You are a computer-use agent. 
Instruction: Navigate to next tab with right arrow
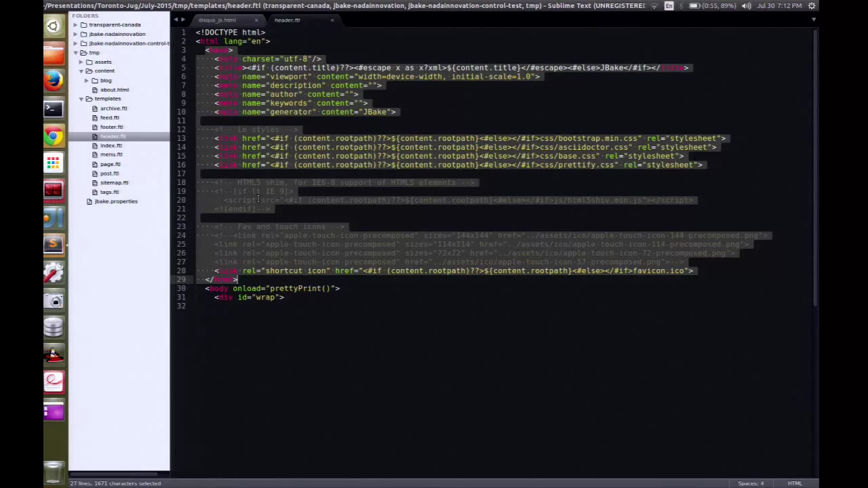coord(183,20)
